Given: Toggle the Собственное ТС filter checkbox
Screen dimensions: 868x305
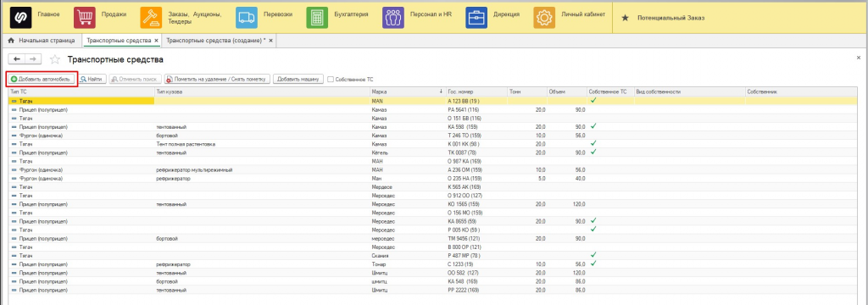Looking at the screenshot, I should pos(331,79).
